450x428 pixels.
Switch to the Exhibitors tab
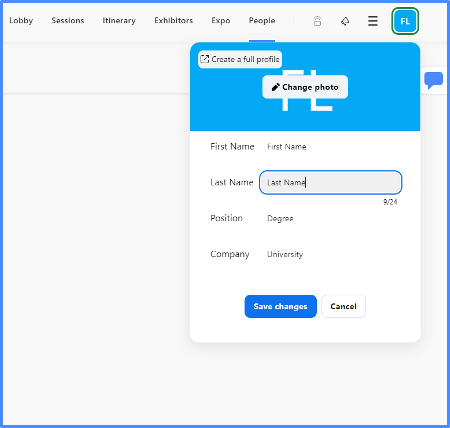[x=174, y=21]
